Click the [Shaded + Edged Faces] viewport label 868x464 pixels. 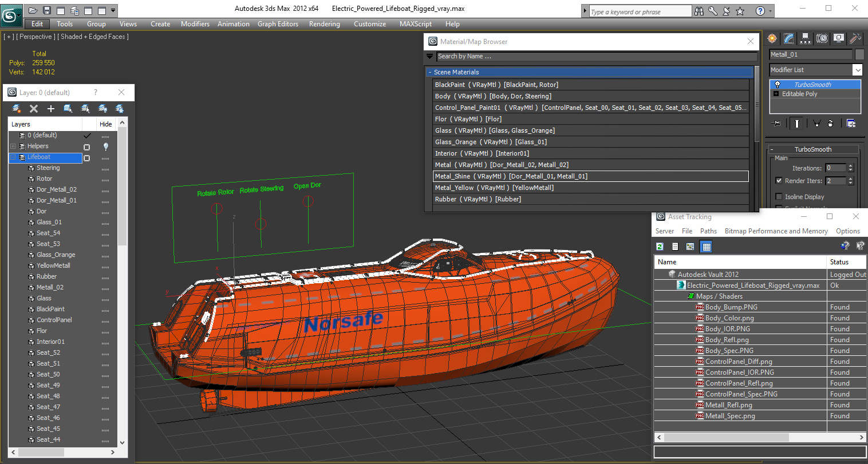(93, 37)
